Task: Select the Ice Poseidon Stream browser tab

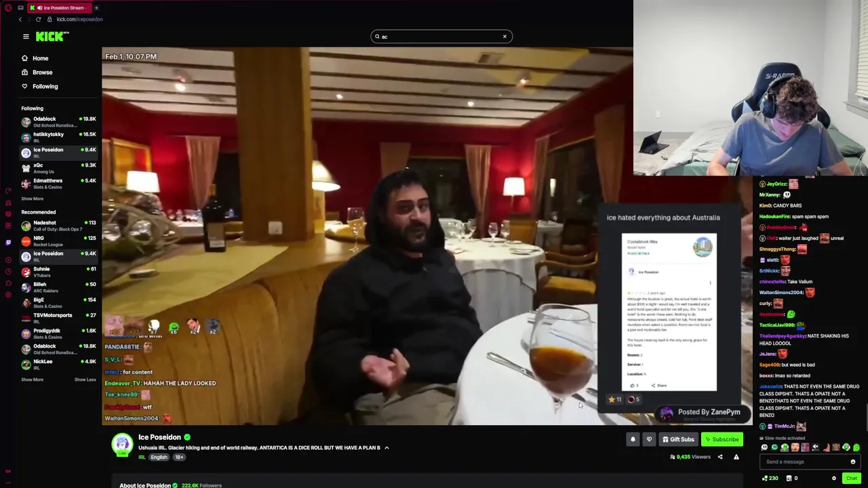Action: [58, 7]
